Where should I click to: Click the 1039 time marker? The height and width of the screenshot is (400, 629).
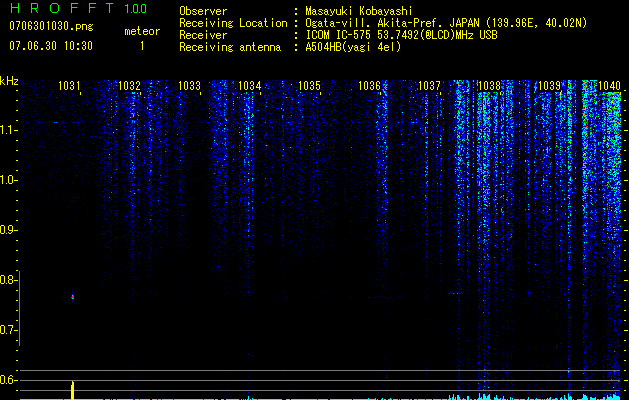549,85
